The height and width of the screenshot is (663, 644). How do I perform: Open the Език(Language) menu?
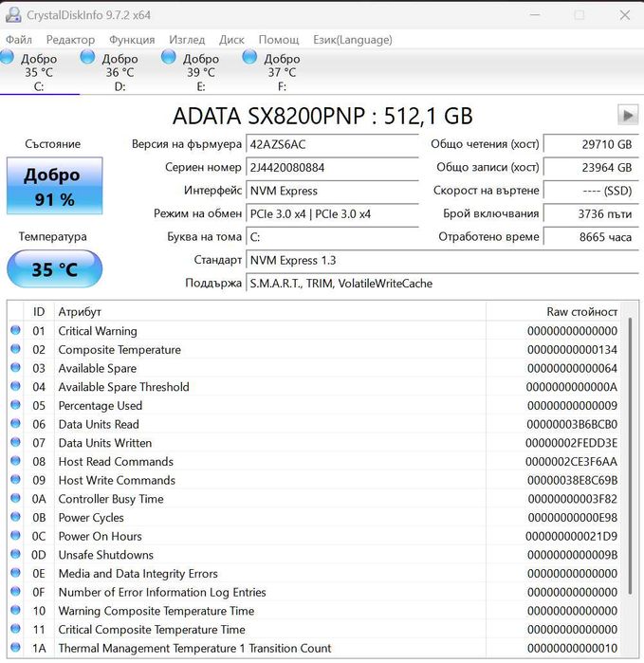tap(353, 40)
